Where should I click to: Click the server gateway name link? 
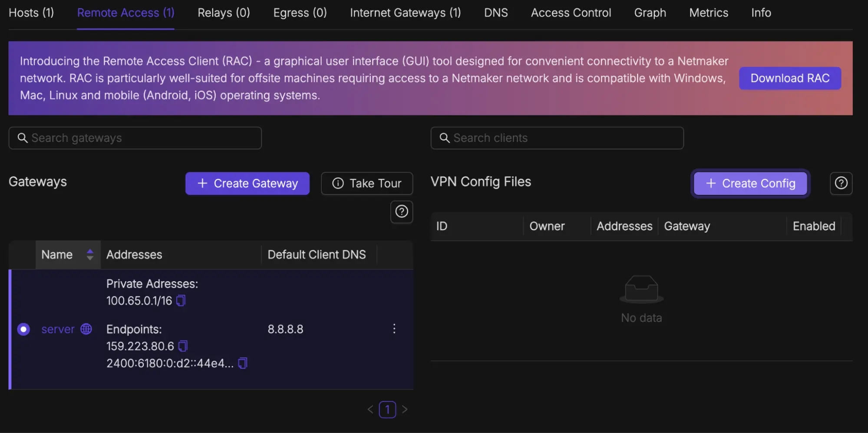(58, 329)
